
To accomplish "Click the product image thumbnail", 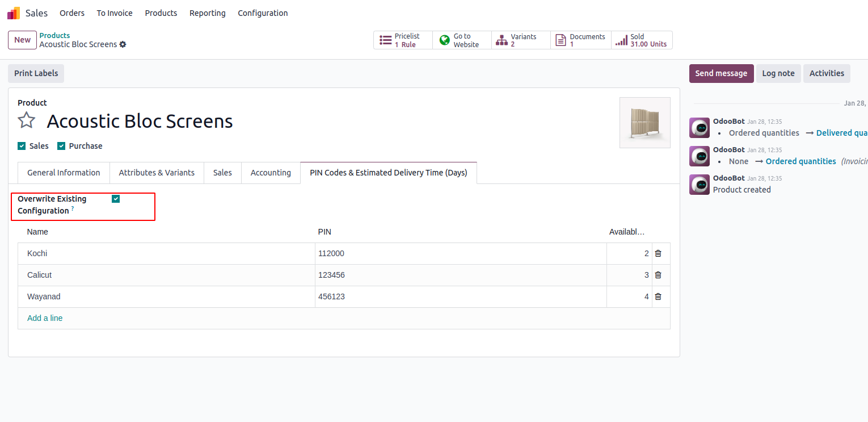I will 645,123.
